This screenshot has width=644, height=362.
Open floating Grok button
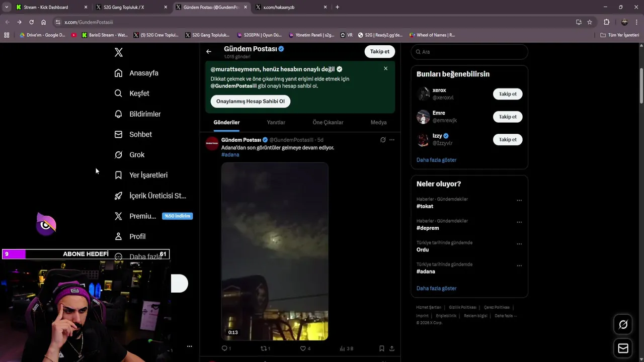tap(623, 325)
